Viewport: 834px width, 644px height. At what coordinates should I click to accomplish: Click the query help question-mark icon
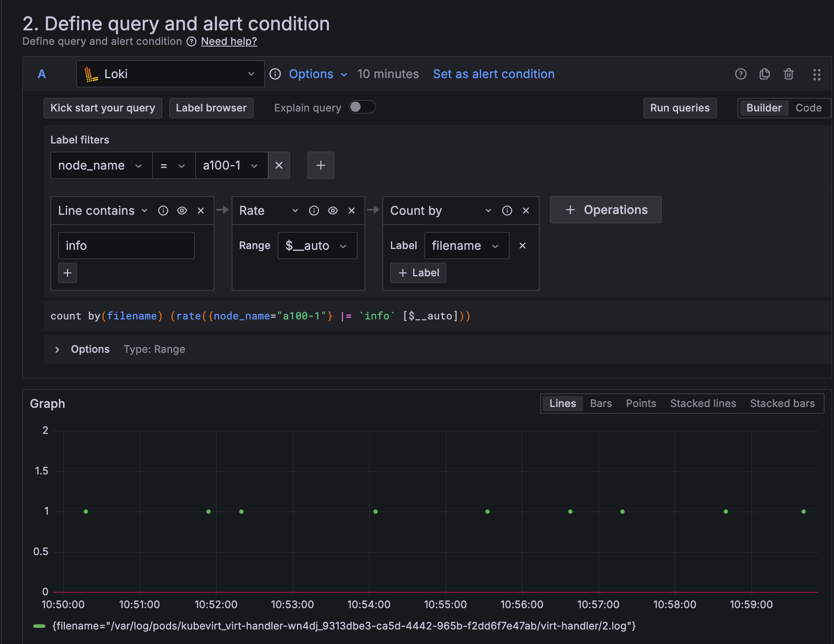(740, 74)
